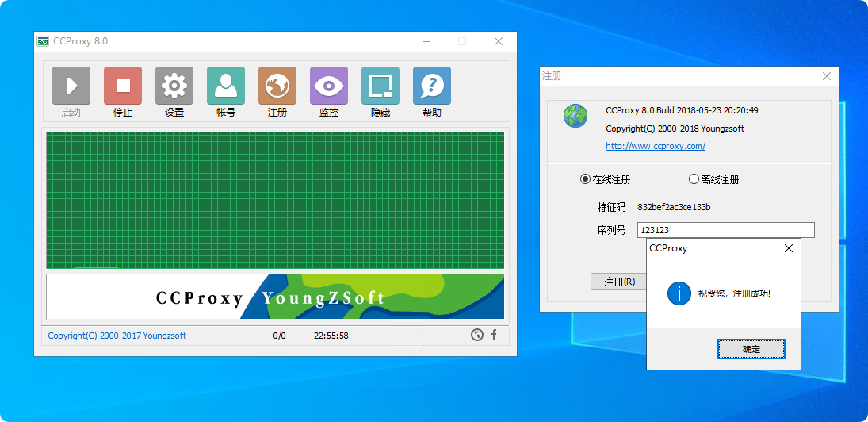The height and width of the screenshot is (422, 868).
Task: Click the 序列号 serial number input field
Action: 726,230
